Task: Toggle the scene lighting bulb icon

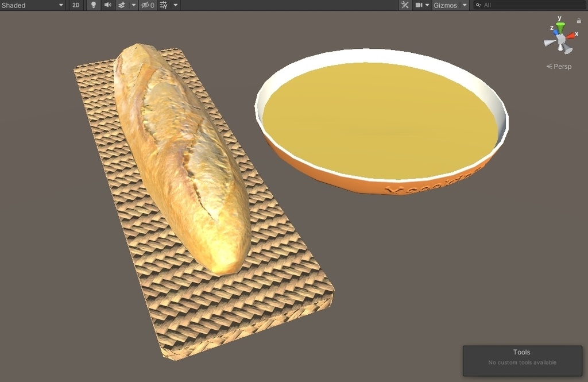Action: pyautogui.click(x=94, y=5)
